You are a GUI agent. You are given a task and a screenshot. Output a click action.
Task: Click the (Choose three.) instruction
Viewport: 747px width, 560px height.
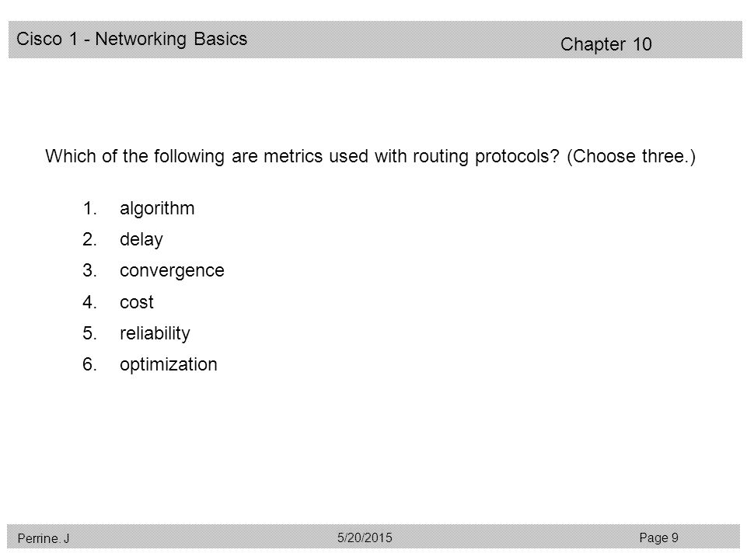pos(631,157)
